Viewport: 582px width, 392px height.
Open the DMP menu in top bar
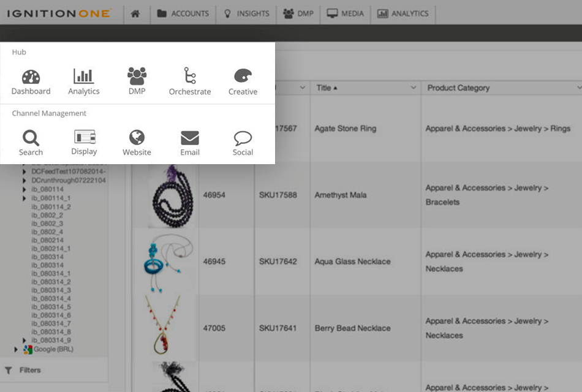pyautogui.click(x=298, y=13)
